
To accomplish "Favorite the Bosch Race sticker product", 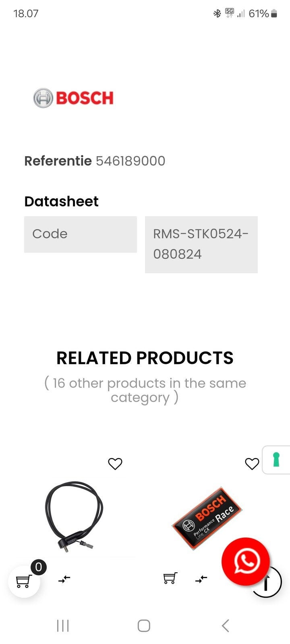I will coord(252,464).
